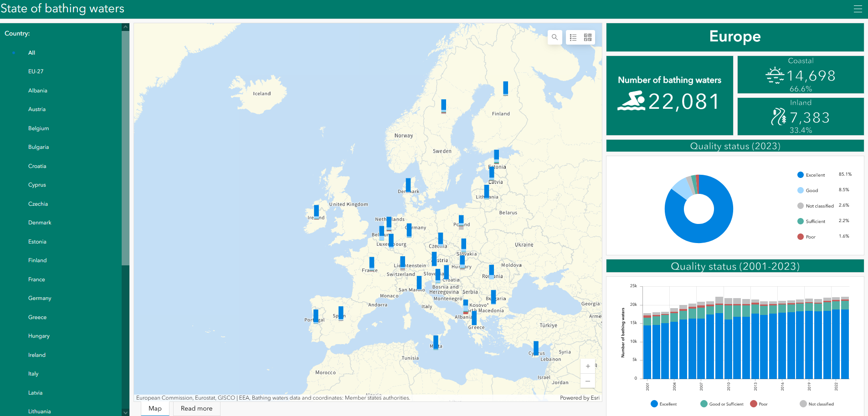Viewport: 868px width, 416px height.
Task: Click the Cyprus bar chart marker
Action: click(536, 348)
